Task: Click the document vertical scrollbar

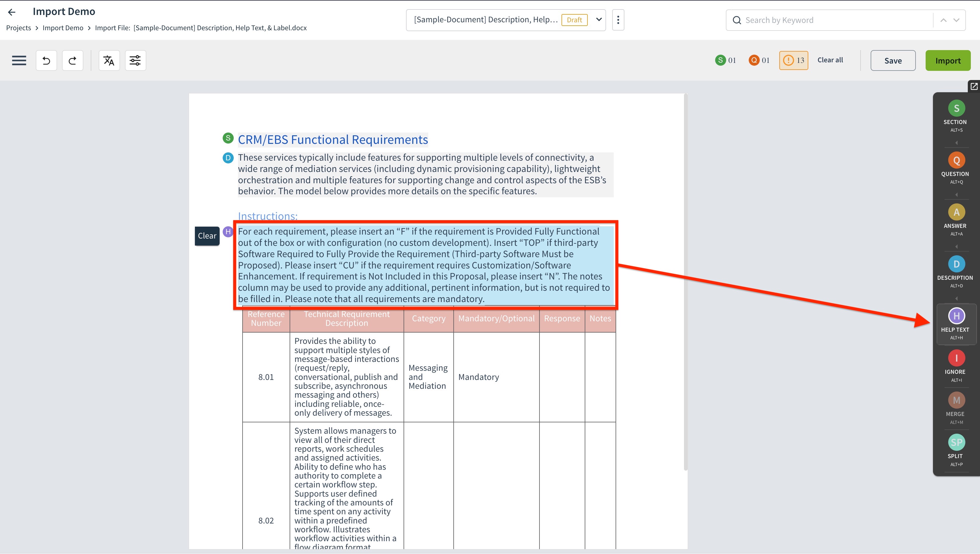Action: pyautogui.click(x=686, y=282)
